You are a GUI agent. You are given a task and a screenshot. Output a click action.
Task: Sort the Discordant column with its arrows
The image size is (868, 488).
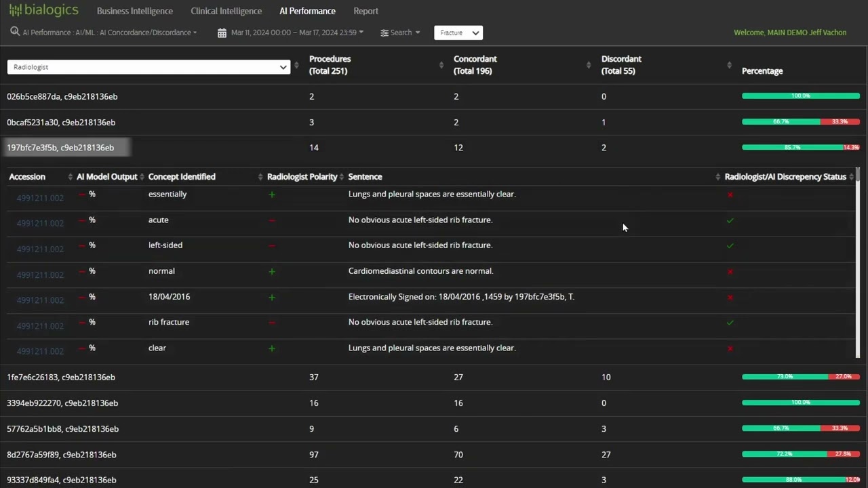tap(730, 65)
